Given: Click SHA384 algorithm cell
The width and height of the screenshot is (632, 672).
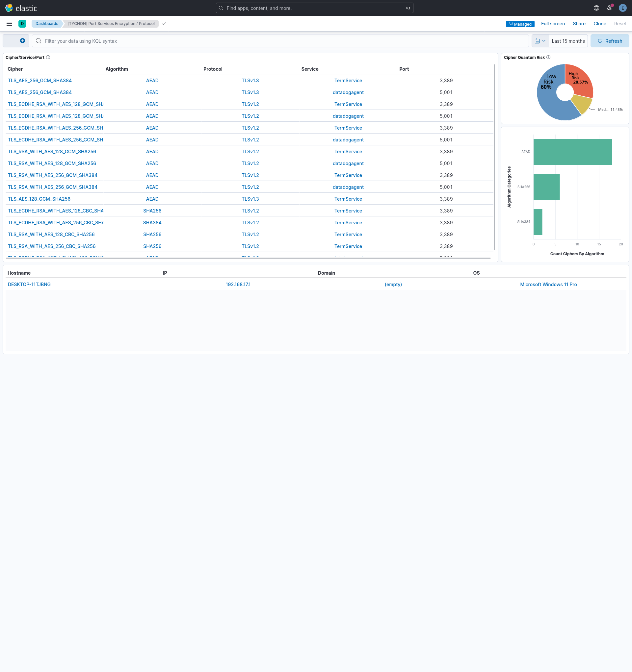Looking at the screenshot, I should [x=152, y=222].
